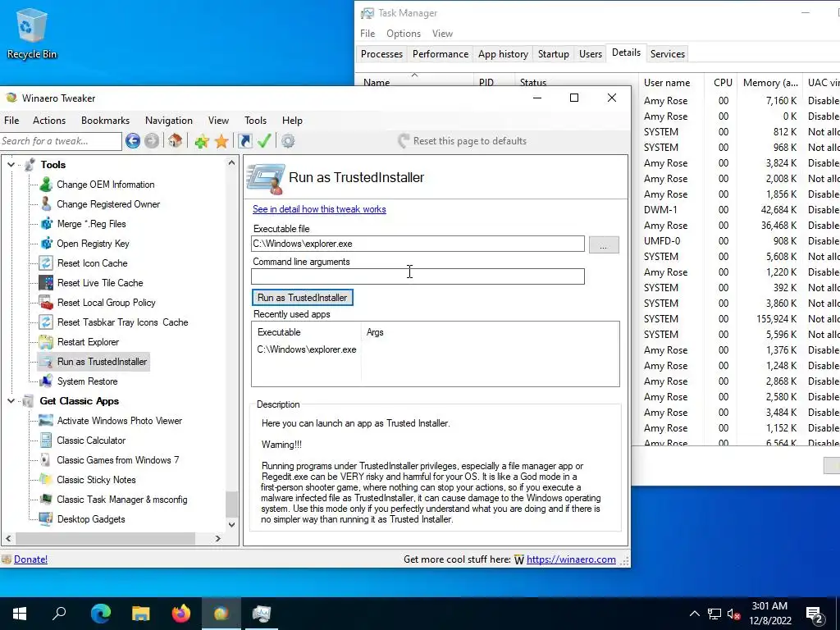Click the Command line arguments field
This screenshot has width=840, height=630.
point(418,276)
